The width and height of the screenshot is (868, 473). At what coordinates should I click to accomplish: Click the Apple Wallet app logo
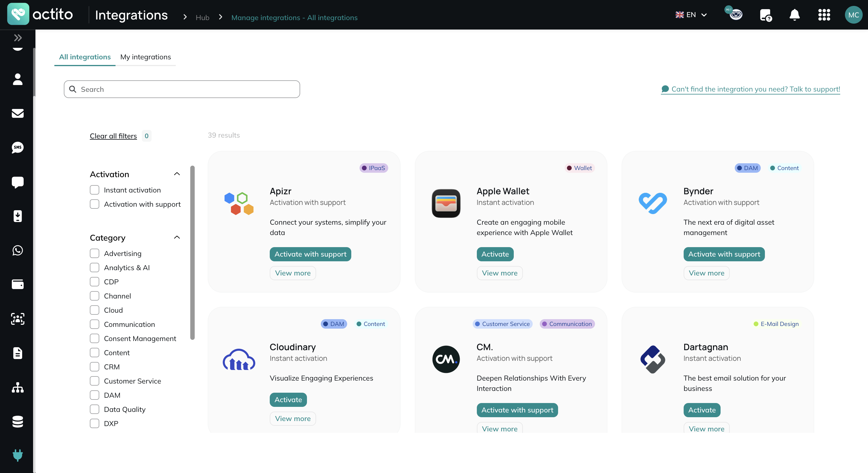pos(446,203)
